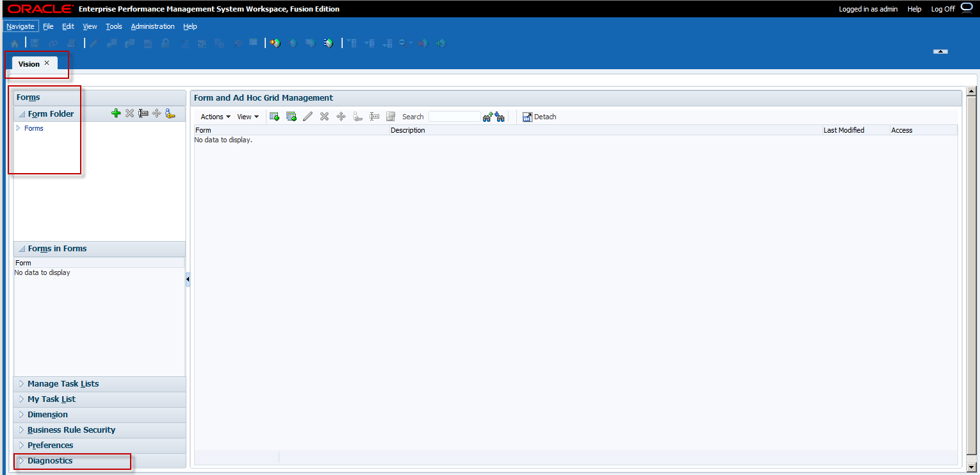Open the Help menu in the menu bar

[190, 26]
